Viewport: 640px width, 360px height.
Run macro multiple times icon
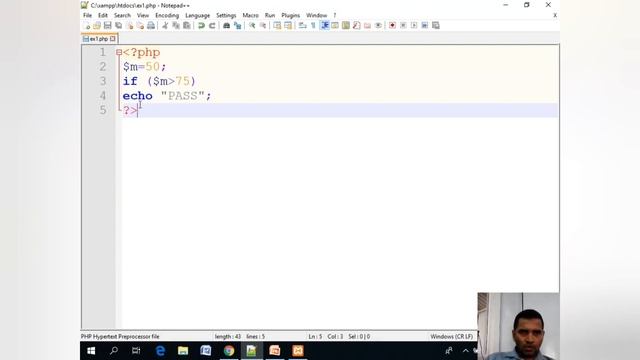tap(425, 26)
